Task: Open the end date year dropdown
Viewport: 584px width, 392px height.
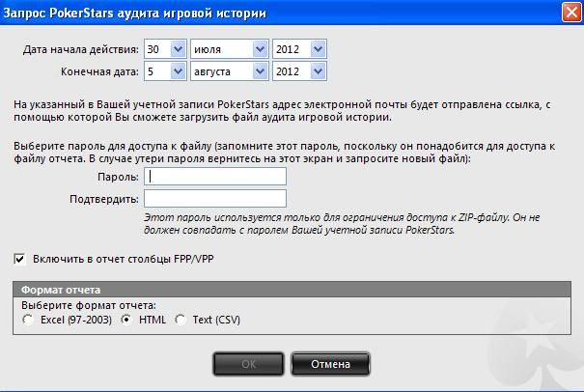Action: 299,71
